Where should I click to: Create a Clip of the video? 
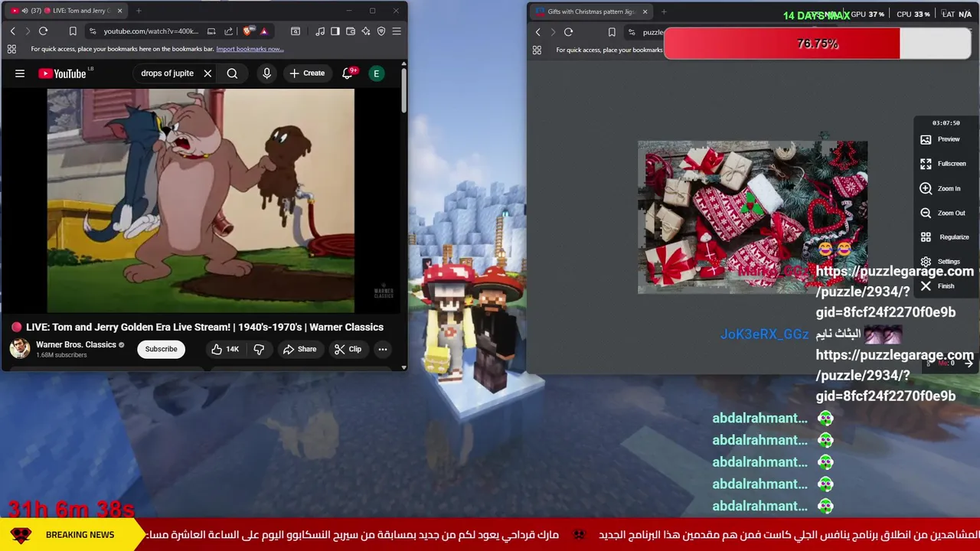[348, 349]
